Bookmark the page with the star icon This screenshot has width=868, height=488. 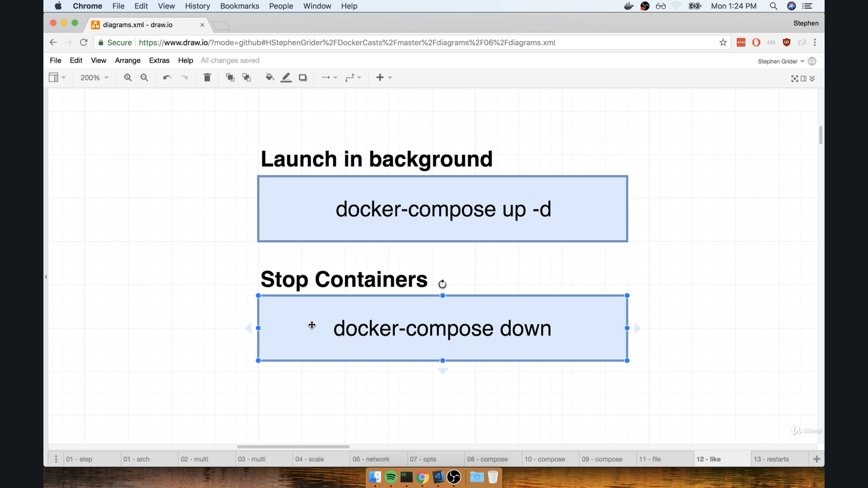coord(723,42)
